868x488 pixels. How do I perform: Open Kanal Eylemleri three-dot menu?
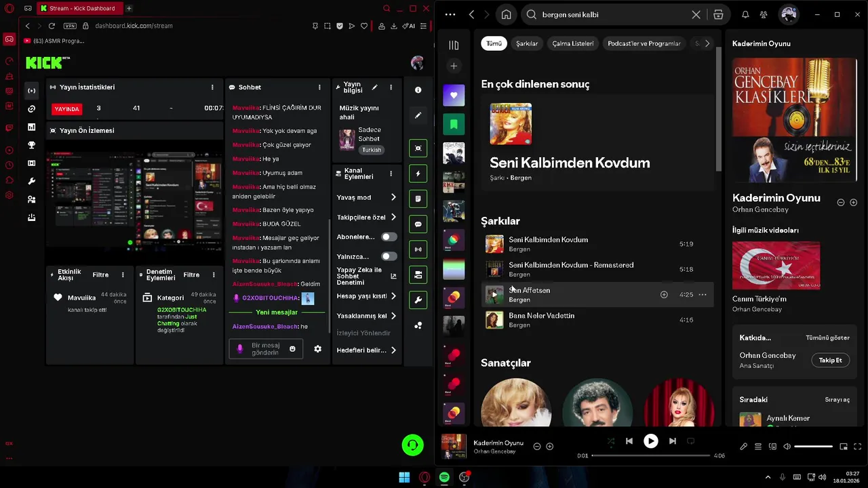[x=391, y=174]
